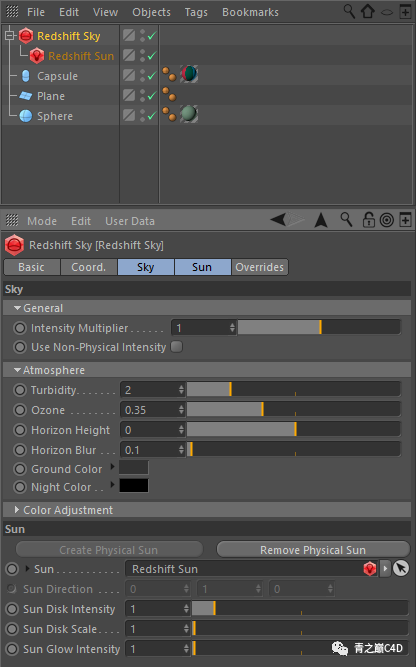Click the Object Manager eye filter icon
416x667 pixels.
click(x=387, y=12)
